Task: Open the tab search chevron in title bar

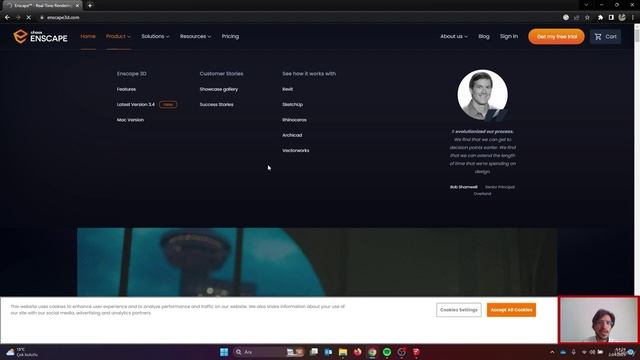Action: (586, 5)
